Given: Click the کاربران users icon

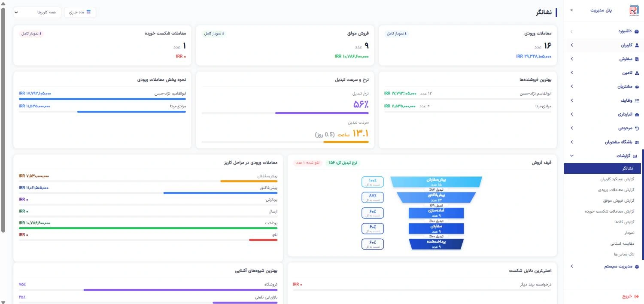Looking at the screenshot, I should pos(637,45).
